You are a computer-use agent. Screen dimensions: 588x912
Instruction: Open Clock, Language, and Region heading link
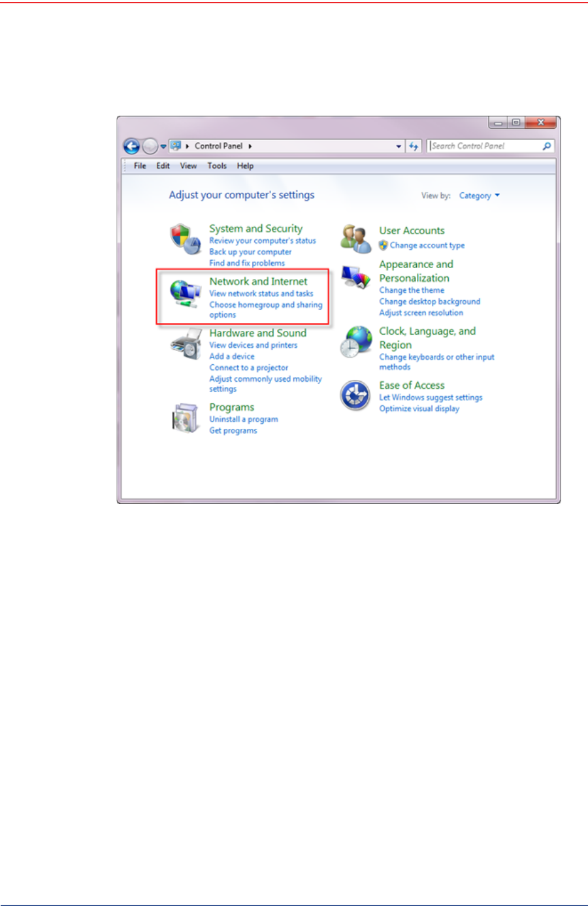pyautogui.click(x=427, y=338)
